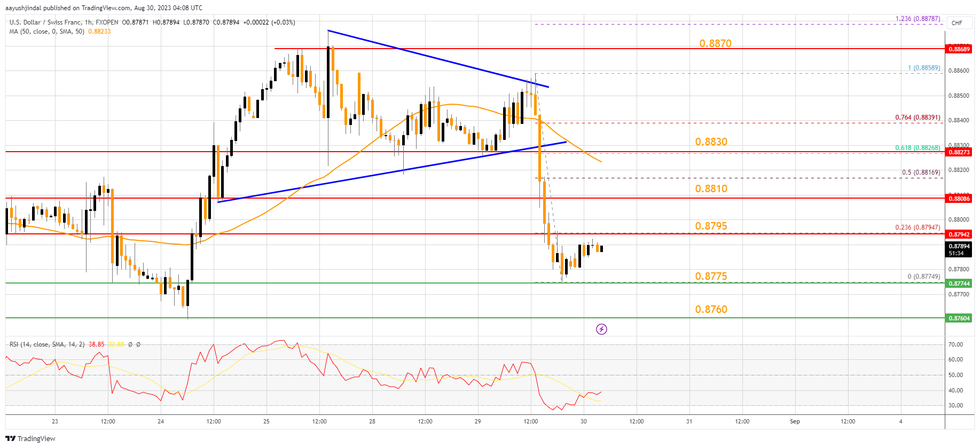The image size is (980, 448).
Task: Click the publisher line with Aug 30, 2023
Action: click(x=104, y=8)
